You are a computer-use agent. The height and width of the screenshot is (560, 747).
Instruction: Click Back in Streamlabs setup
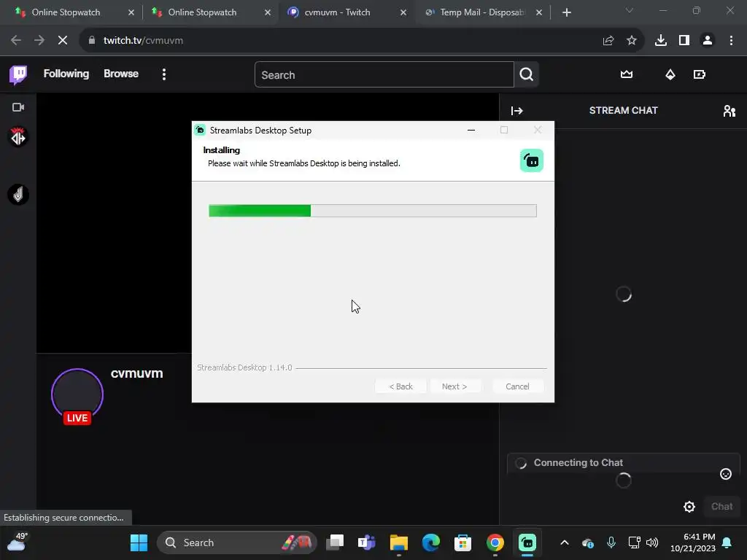[x=400, y=386]
